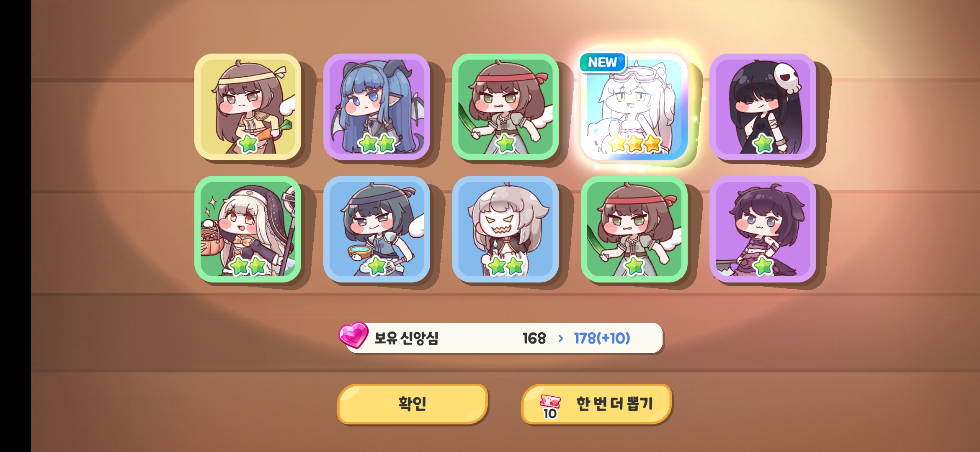Viewport: 980px width, 452px height.
Task: Select the blue-headband girl holding a bowl
Action: coord(377,229)
